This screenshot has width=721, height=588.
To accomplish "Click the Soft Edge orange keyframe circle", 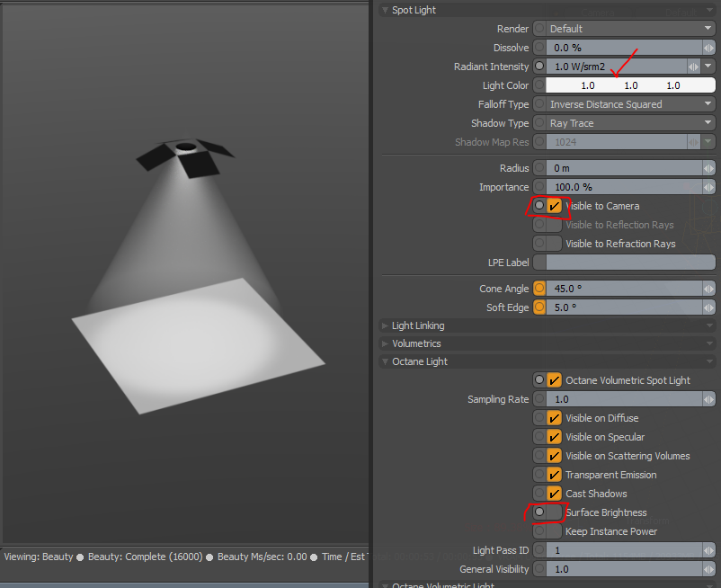I will click(539, 307).
